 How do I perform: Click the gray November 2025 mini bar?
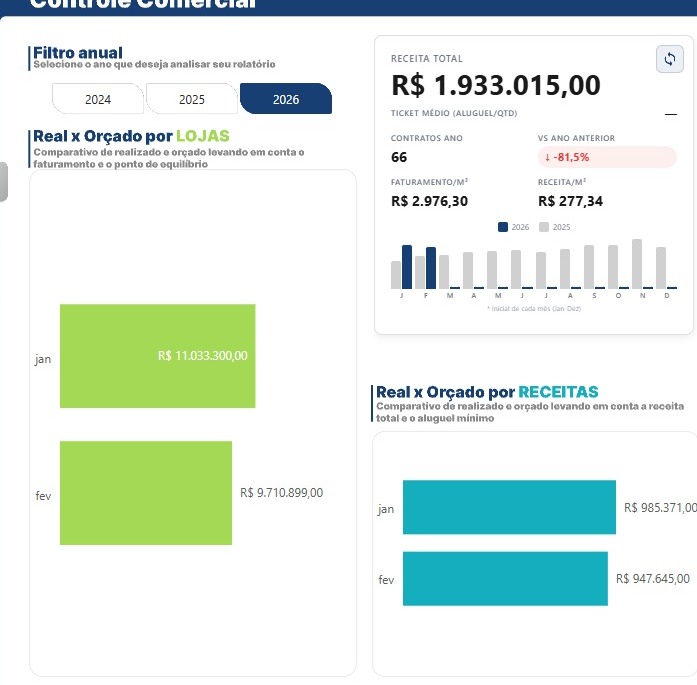(x=637, y=264)
